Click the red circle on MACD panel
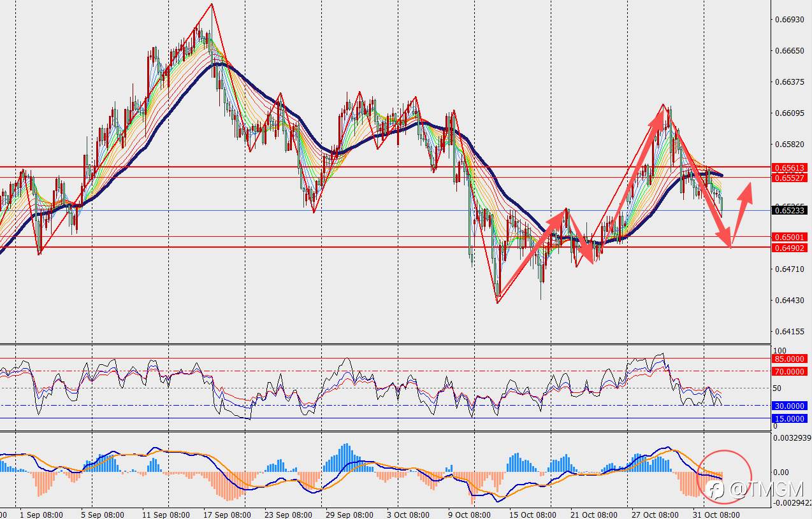This screenshot has height=519, width=812. pos(726,476)
